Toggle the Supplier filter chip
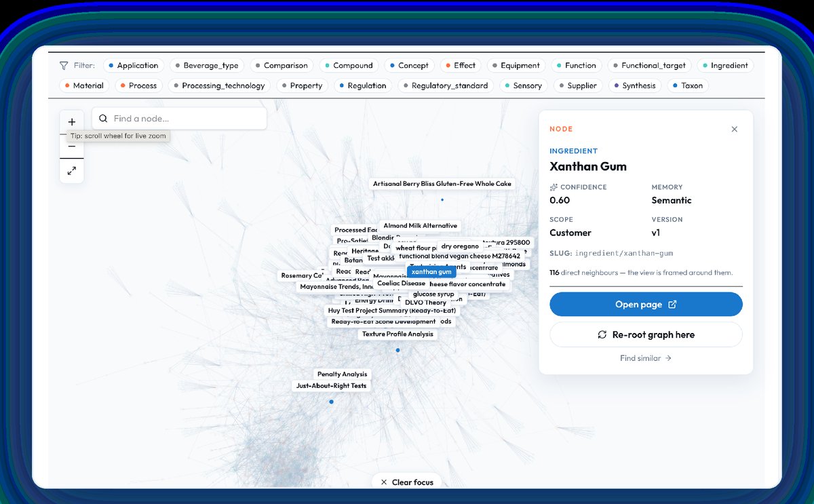The width and height of the screenshot is (814, 504). (x=578, y=85)
